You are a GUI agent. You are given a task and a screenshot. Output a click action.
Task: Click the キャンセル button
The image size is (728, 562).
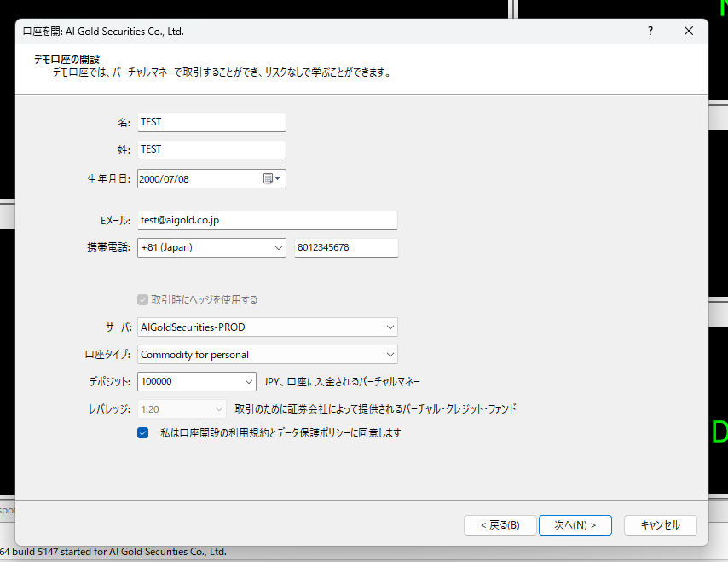[660, 525]
